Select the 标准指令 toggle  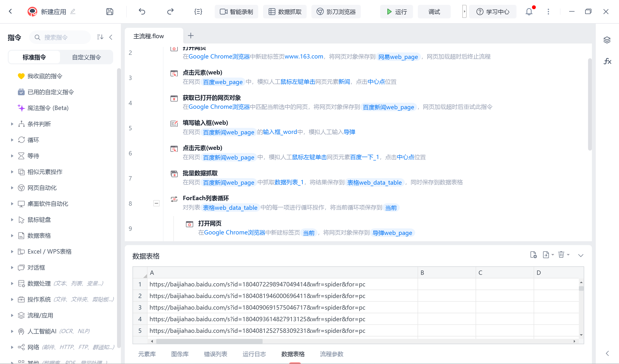tap(34, 57)
